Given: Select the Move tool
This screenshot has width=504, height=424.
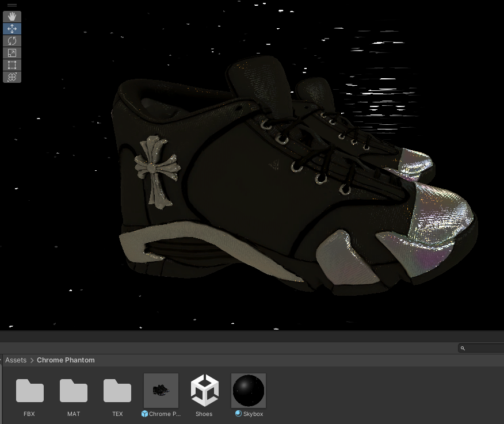Looking at the screenshot, I should point(12,29).
